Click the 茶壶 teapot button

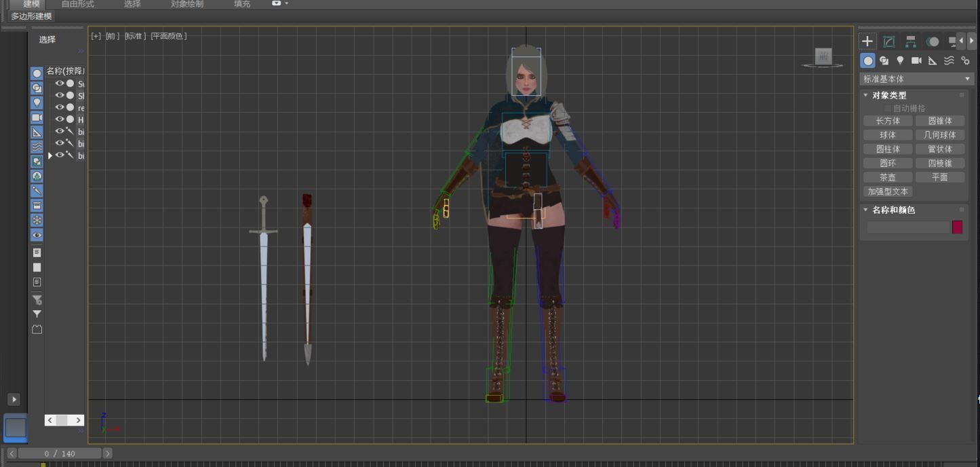(x=887, y=177)
